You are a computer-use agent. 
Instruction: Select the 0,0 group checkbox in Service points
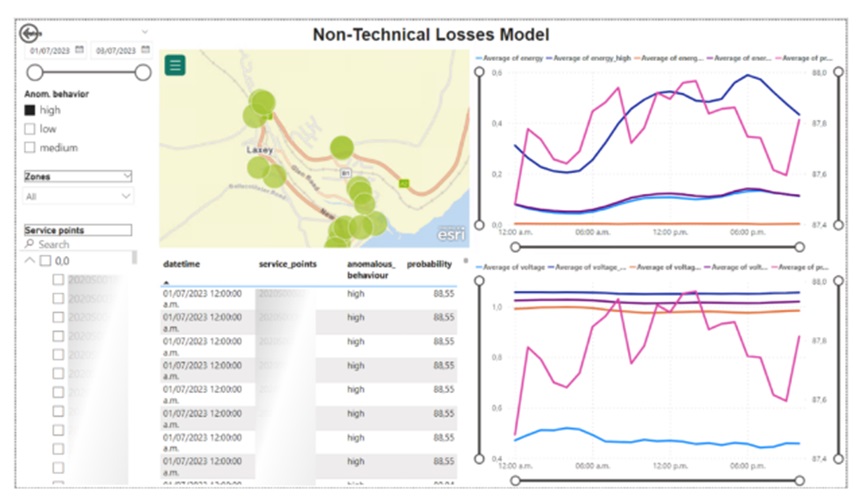(x=45, y=260)
